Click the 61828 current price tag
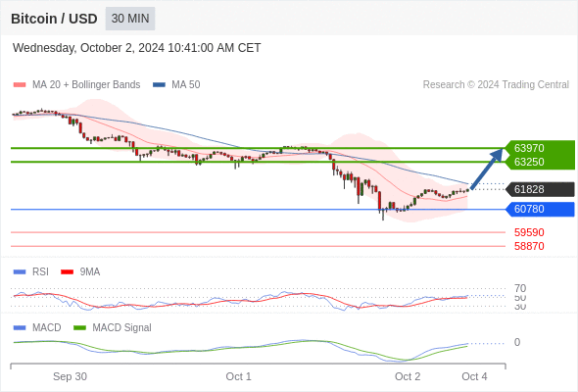Viewport: 578px width, 392px height. [540, 189]
